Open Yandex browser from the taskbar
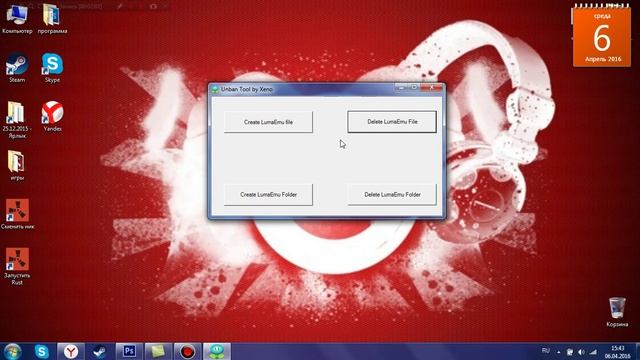Image resolution: width=640 pixels, height=360 pixels. (71, 351)
